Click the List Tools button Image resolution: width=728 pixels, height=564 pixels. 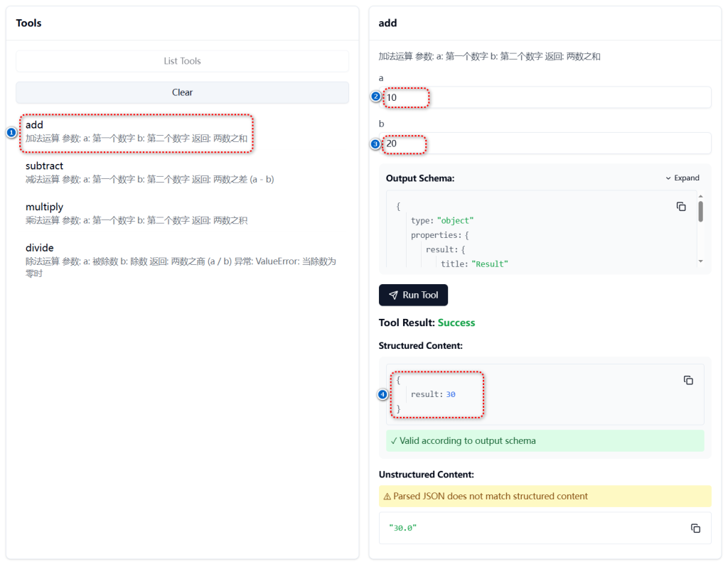[x=182, y=61]
